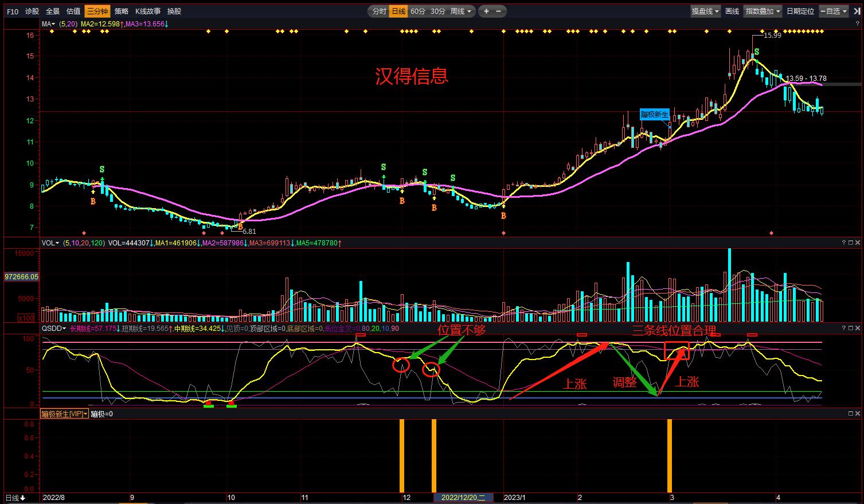
Task: Click the 画线 drawing button
Action: tap(732, 11)
